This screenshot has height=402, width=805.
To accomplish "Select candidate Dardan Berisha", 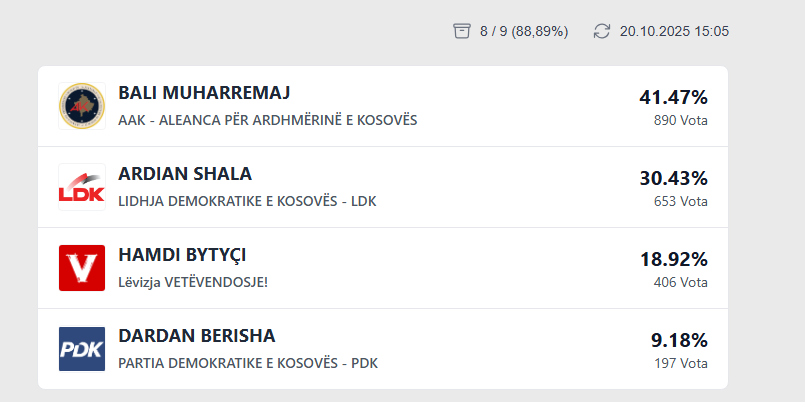I will pos(197,336).
